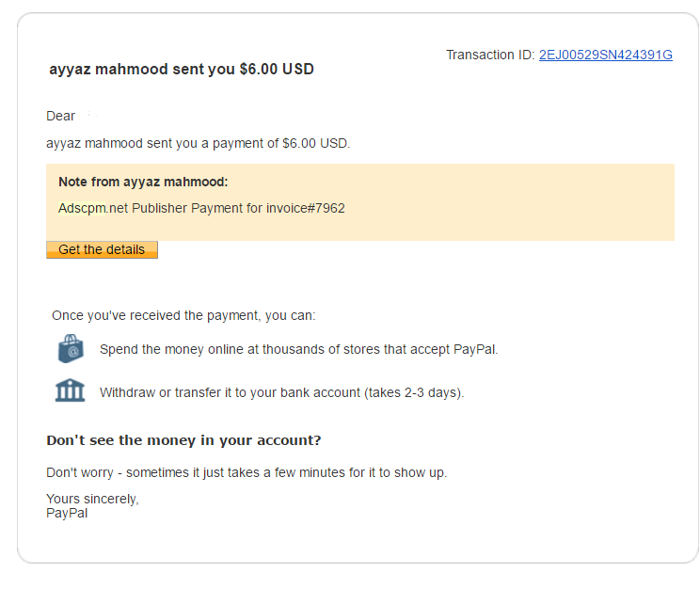Click the "Transaction ID:" label
The height and width of the screenshot is (589, 700).
click(x=490, y=55)
